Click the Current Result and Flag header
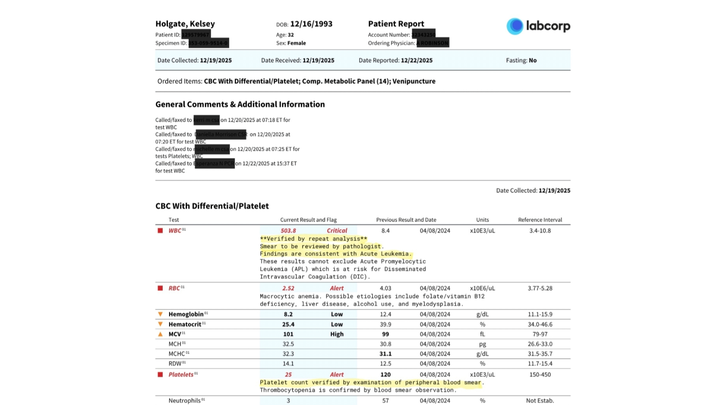The width and height of the screenshot is (720, 405). pos(308,220)
